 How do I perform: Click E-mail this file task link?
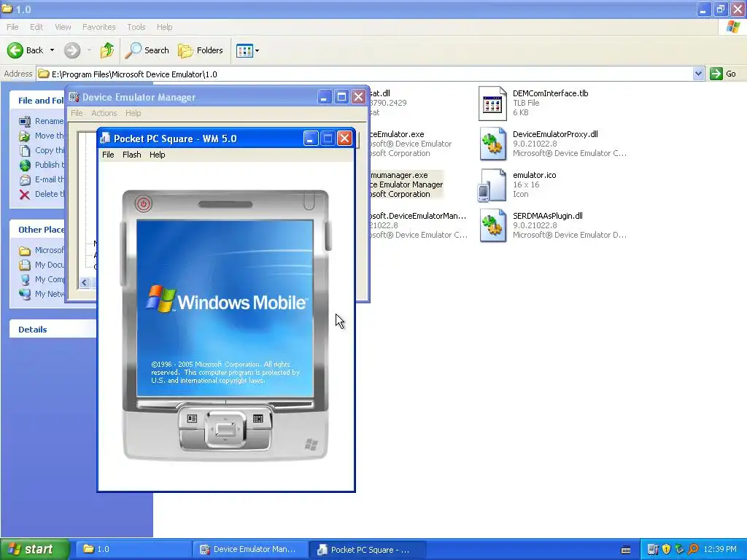[49, 179]
